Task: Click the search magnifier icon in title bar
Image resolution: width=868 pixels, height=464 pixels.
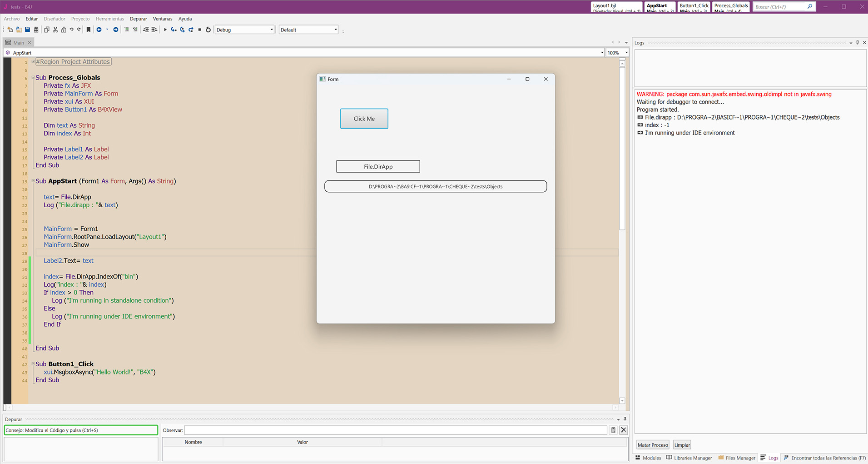Action: click(x=810, y=7)
